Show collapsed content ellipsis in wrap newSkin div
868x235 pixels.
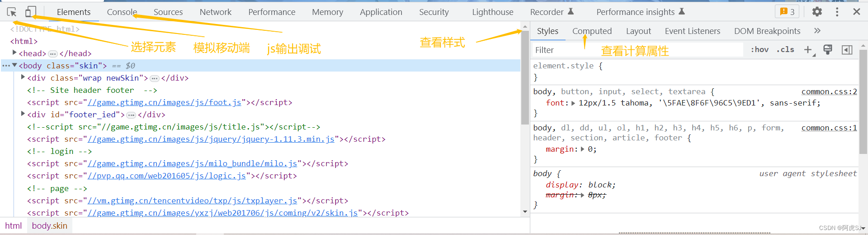(155, 78)
